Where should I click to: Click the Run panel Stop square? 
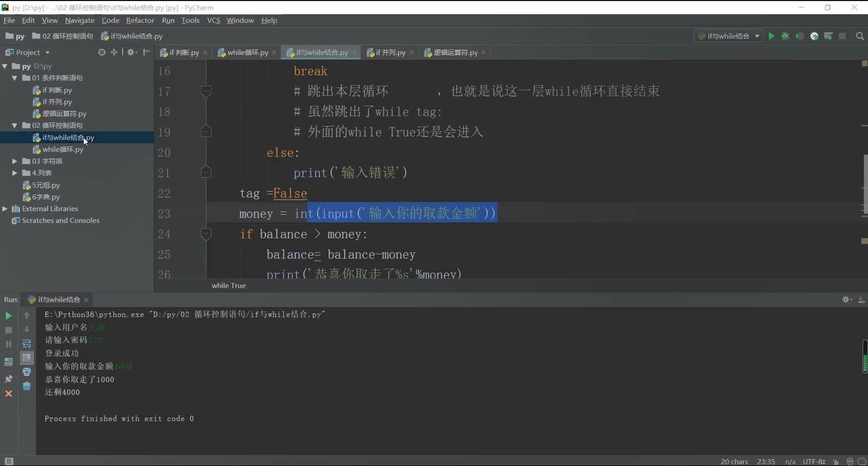click(x=8, y=330)
